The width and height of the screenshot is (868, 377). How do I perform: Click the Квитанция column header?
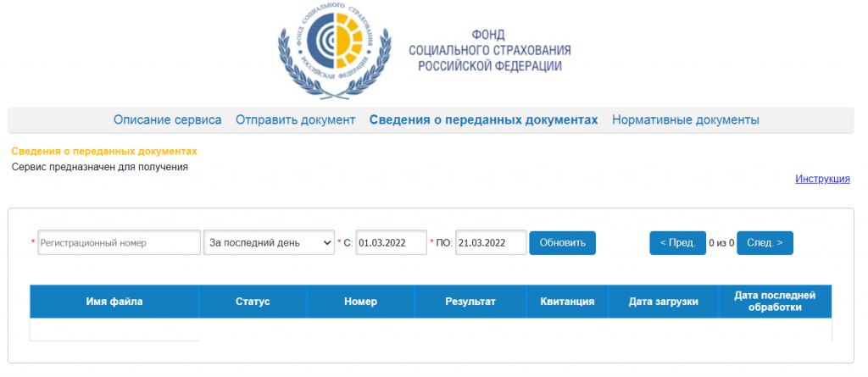567,302
